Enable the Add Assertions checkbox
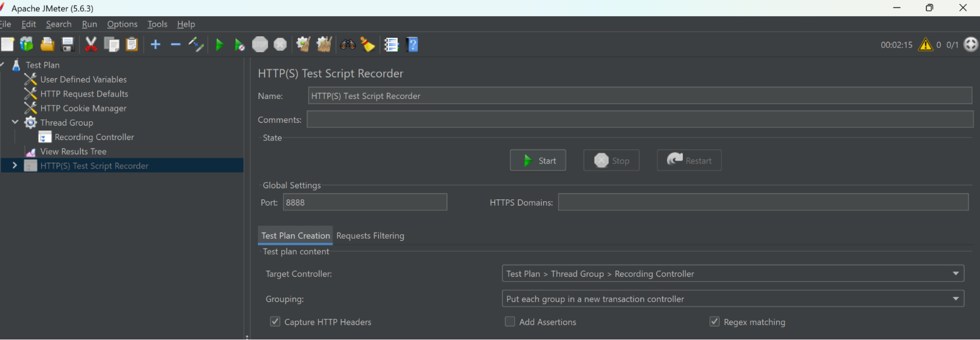This screenshot has height=340, width=980. tap(510, 321)
